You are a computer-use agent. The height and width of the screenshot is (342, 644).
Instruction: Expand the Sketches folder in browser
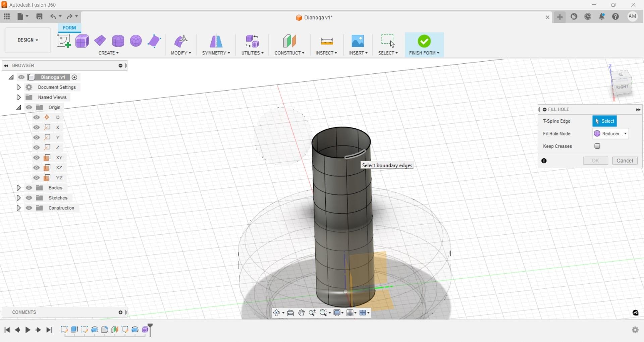point(18,198)
